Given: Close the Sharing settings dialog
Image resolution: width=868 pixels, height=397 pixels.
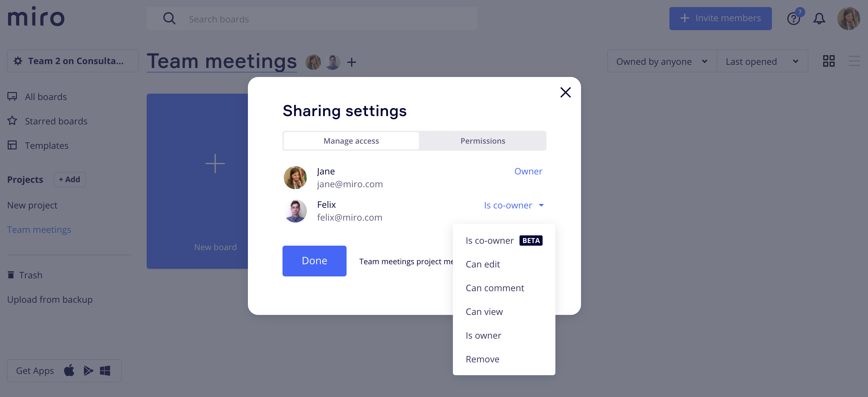Looking at the screenshot, I should click(x=565, y=92).
